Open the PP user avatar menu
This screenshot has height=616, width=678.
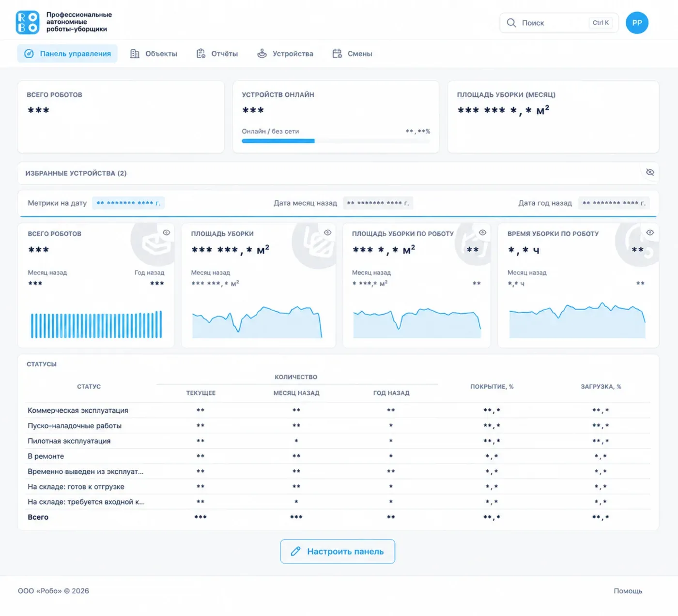point(637,23)
